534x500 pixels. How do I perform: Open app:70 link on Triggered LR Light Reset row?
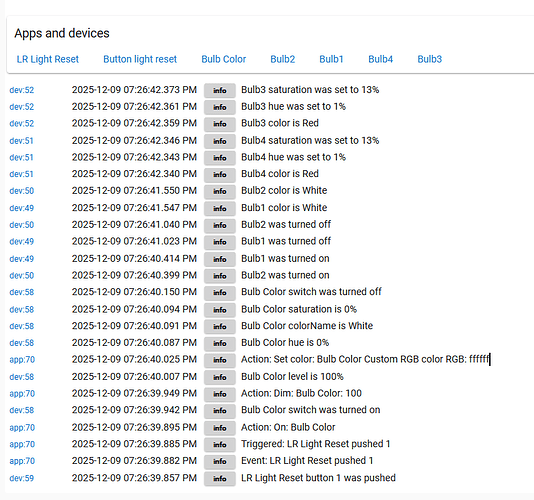[22, 444]
